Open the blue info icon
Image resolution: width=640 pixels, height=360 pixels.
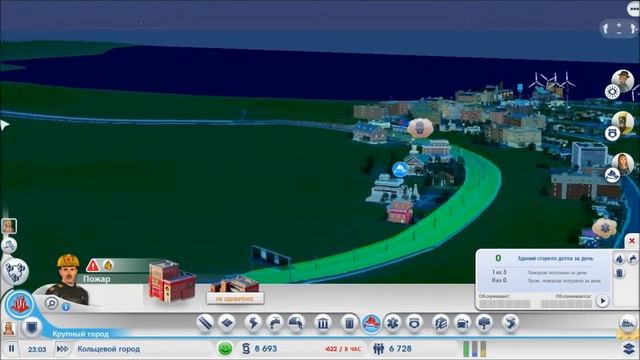pyautogui.click(x=66, y=307)
